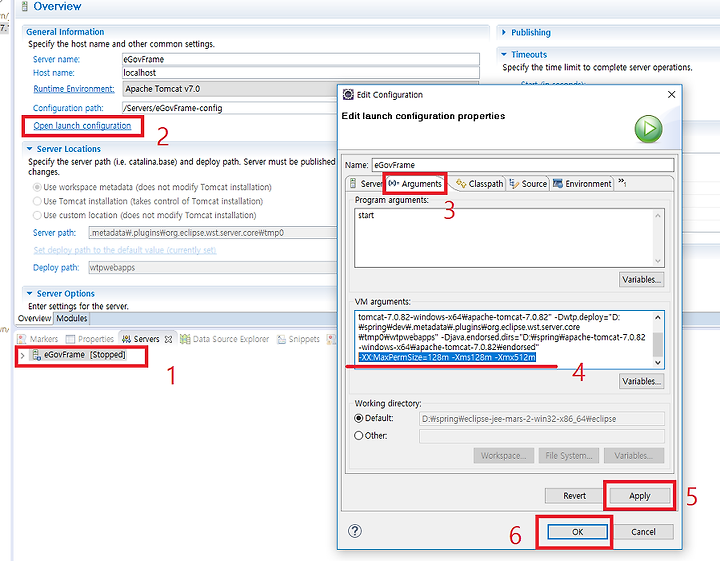Close the Servers view tab with X
This screenshot has height=561, width=720.
[168, 339]
